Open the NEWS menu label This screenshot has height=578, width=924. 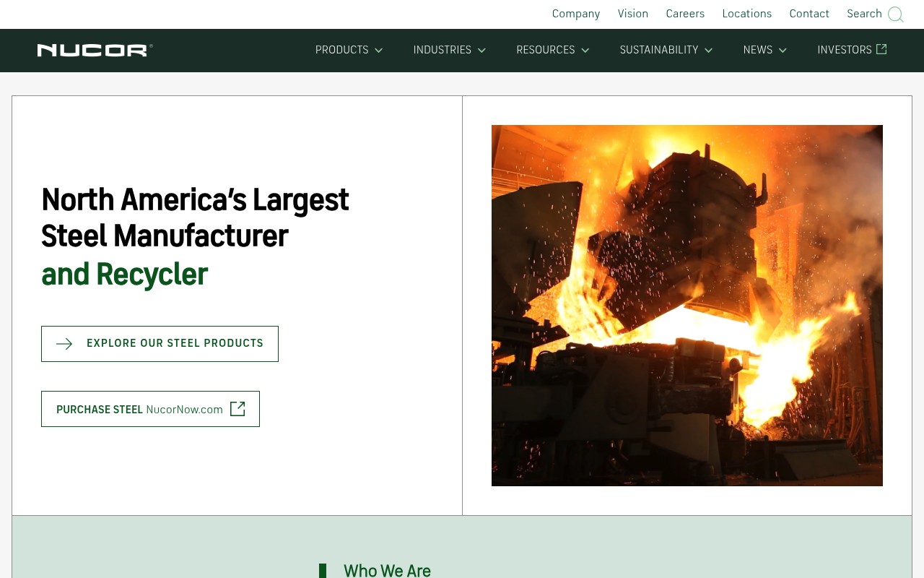point(758,50)
